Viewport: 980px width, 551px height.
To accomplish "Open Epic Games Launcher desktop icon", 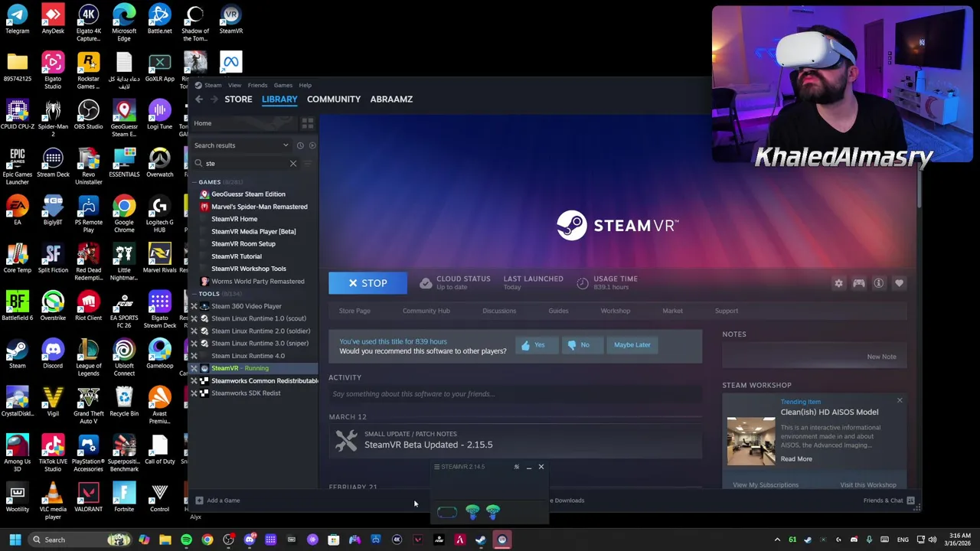I will coord(17,167).
